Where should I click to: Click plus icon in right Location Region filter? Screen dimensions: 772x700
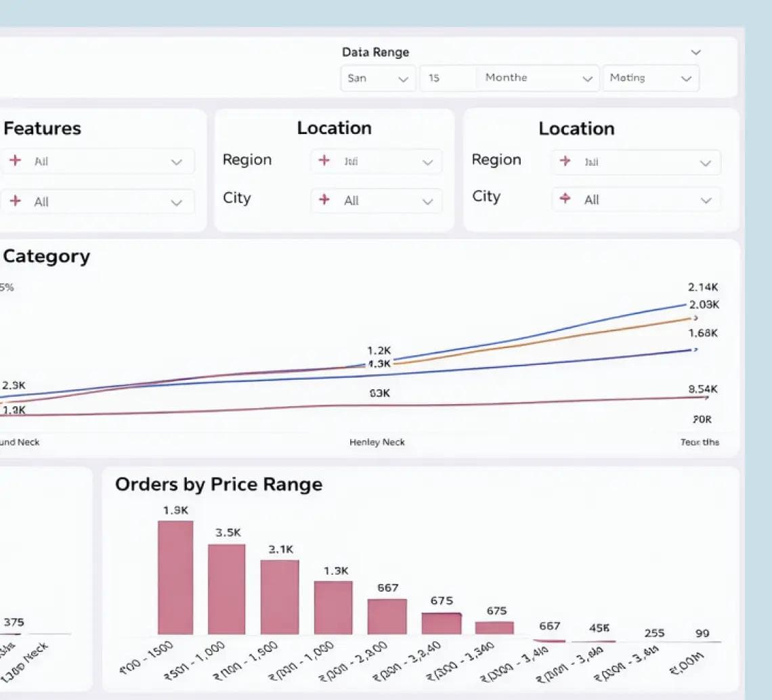[x=565, y=161]
